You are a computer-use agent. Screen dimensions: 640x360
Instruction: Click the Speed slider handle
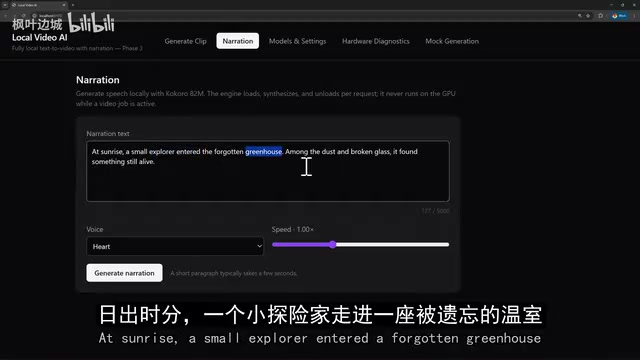pos(333,244)
